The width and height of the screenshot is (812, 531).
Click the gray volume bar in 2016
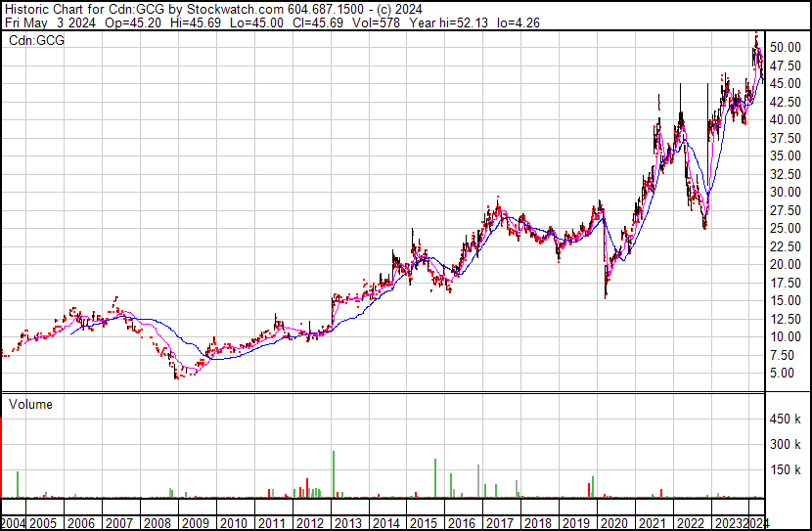(x=478, y=481)
